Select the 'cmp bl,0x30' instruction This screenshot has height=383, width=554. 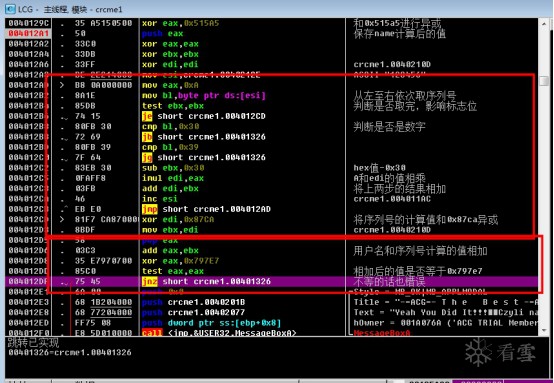pyautogui.click(x=170, y=126)
